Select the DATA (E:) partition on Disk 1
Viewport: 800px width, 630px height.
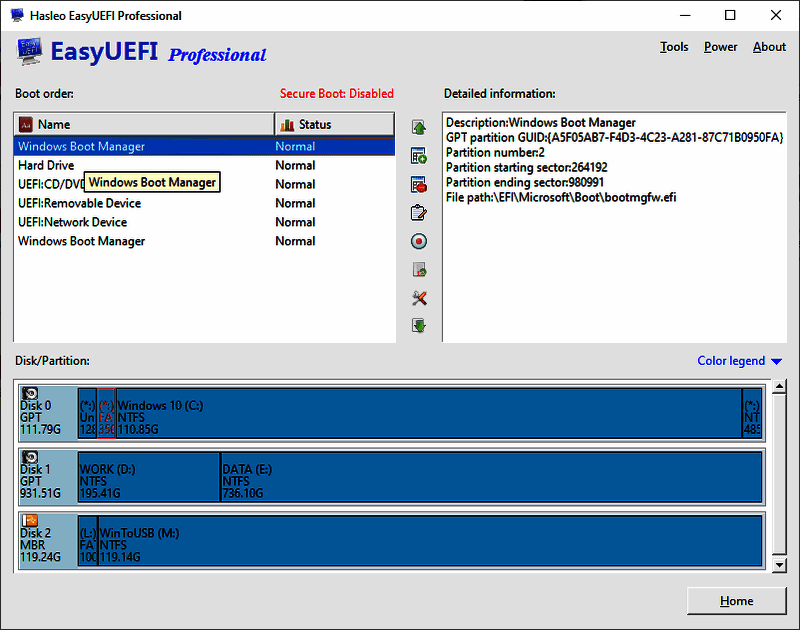click(490, 480)
